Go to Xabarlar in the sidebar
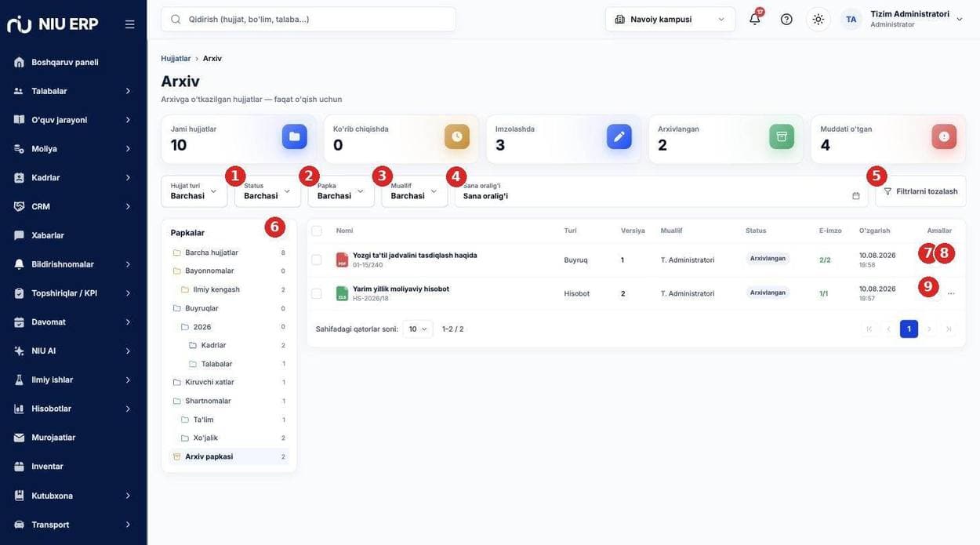 pyautogui.click(x=74, y=235)
